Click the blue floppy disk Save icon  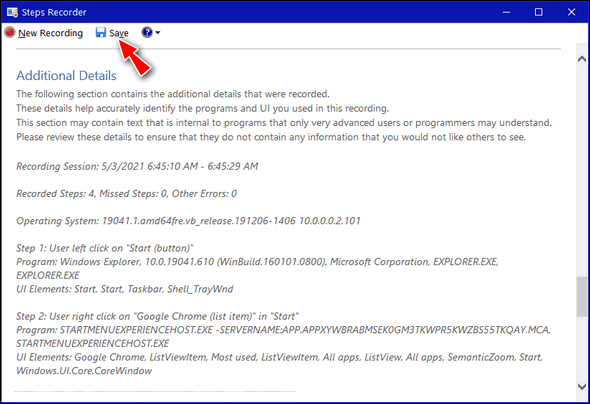100,32
